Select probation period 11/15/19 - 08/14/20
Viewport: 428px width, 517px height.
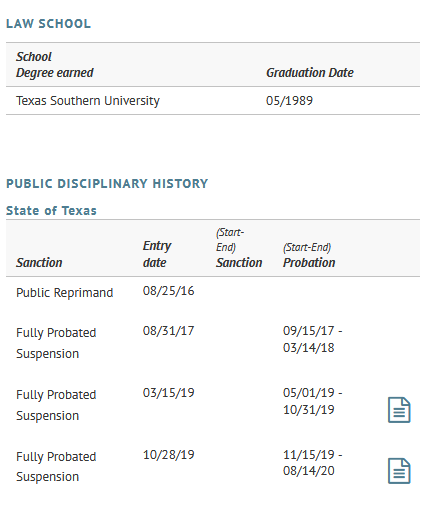tap(313, 463)
